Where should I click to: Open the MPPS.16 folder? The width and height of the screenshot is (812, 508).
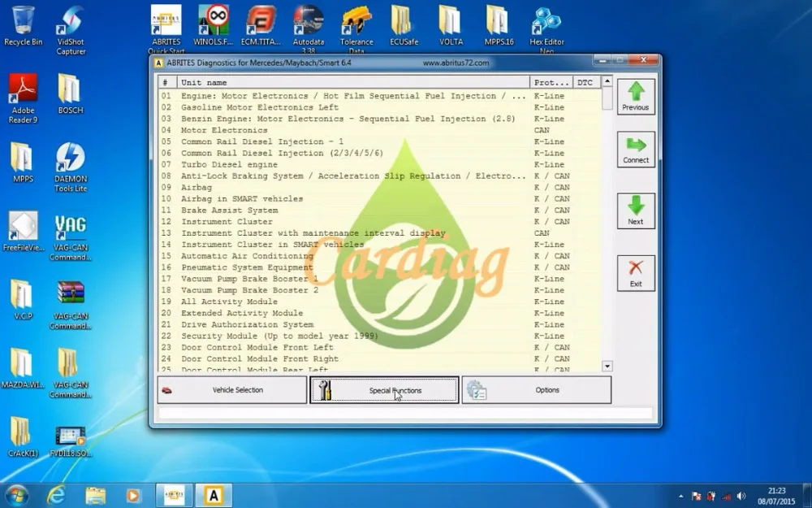pyautogui.click(x=499, y=26)
